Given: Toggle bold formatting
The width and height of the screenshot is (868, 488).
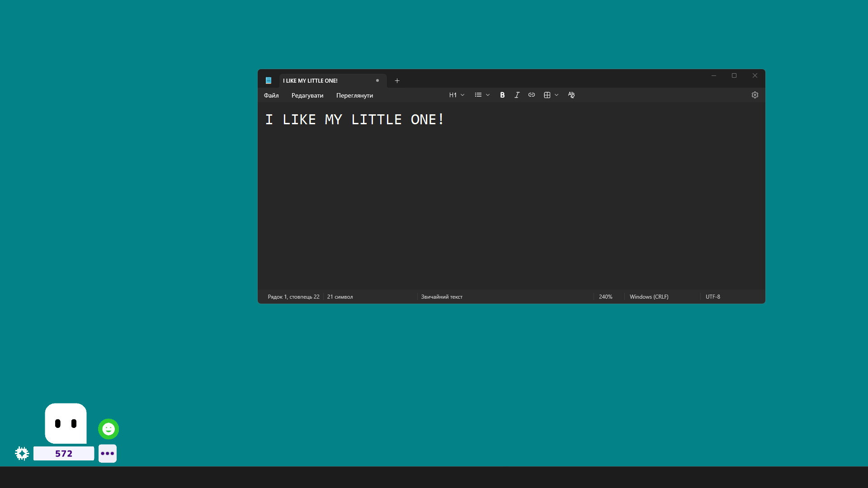Looking at the screenshot, I should coord(502,95).
